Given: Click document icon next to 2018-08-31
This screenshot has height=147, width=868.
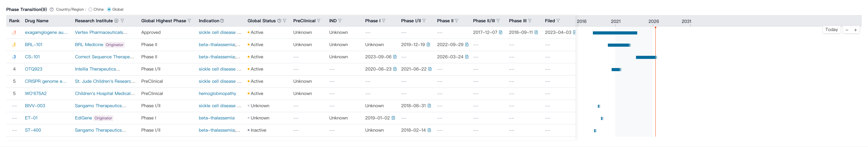Looking at the screenshot, I should click(x=429, y=106).
